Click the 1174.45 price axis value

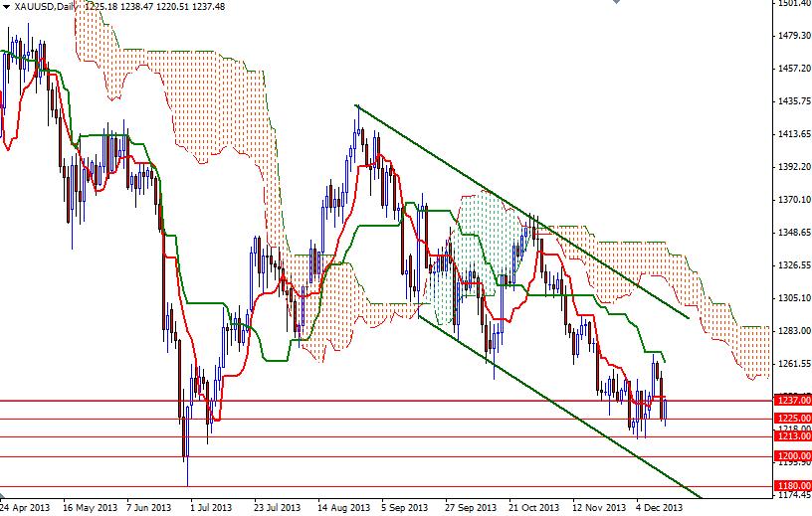pos(794,495)
